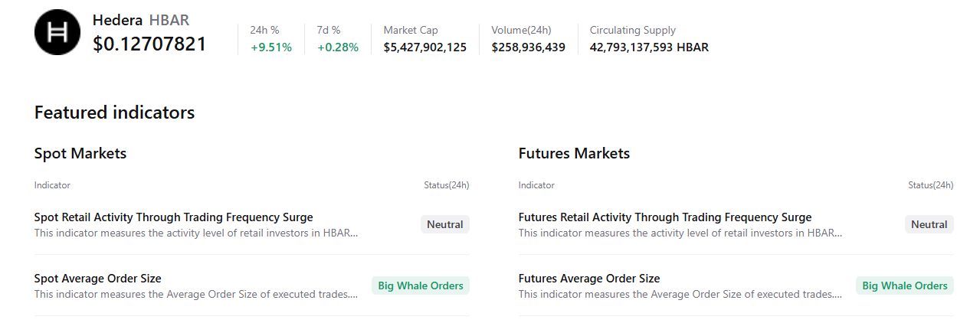Click the Hedera coin name
The height and width of the screenshot is (323, 980).
(117, 21)
